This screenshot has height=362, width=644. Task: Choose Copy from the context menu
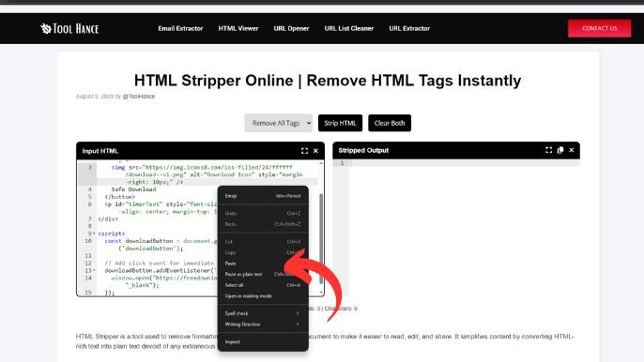tap(263, 252)
